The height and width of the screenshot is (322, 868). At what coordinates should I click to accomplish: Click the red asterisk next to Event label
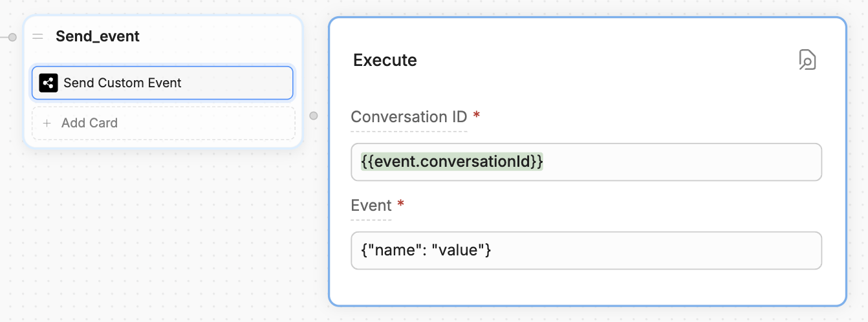click(x=401, y=204)
